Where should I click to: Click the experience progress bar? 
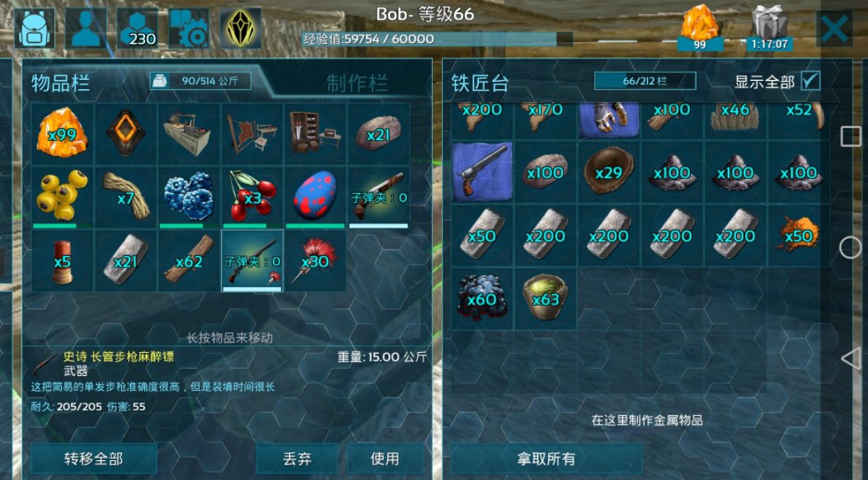click(438, 39)
